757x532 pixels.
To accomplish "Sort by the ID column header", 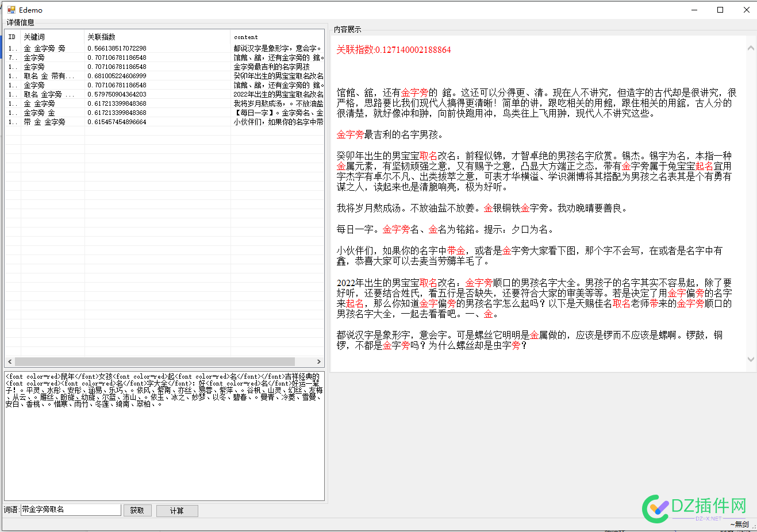I will point(13,37).
